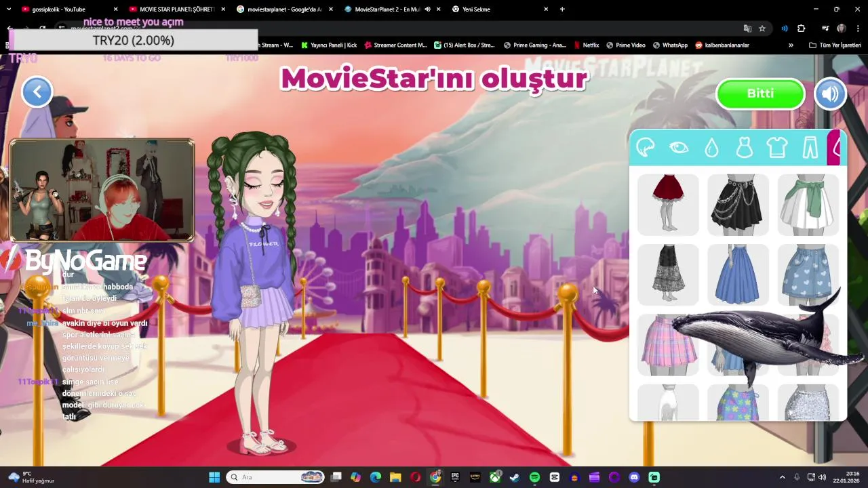Expand hidden bookmarks chevron
Viewport: 868px width, 488px height.
(791, 45)
